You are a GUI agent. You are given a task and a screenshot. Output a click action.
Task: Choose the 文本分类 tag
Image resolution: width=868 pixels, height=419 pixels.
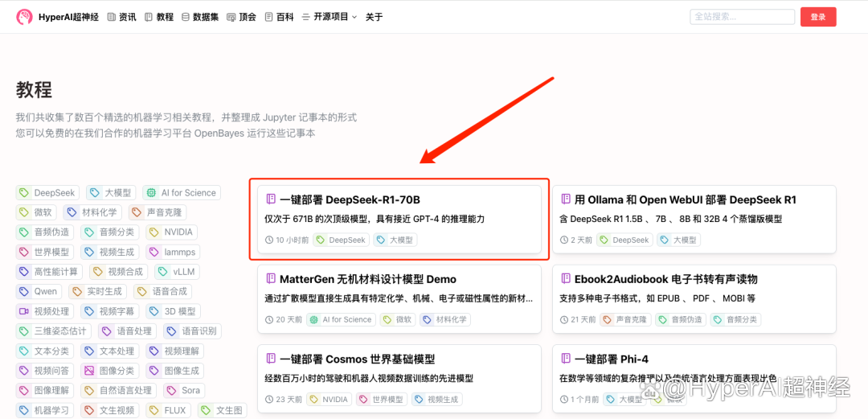tap(45, 351)
